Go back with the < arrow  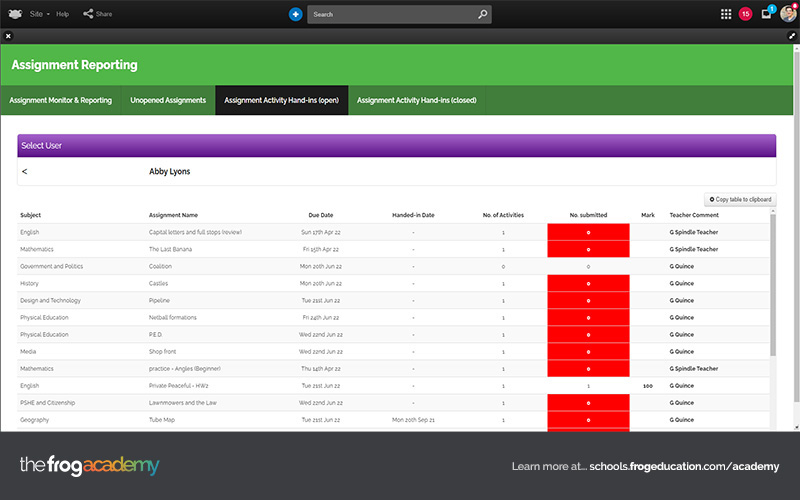pos(24,171)
